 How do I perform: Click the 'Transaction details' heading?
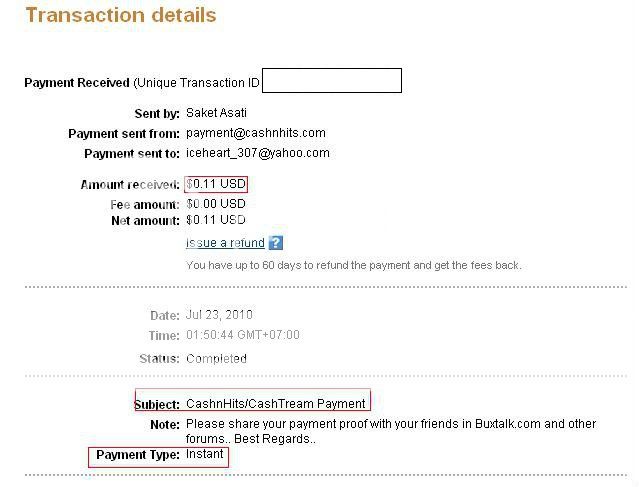click(x=121, y=15)
